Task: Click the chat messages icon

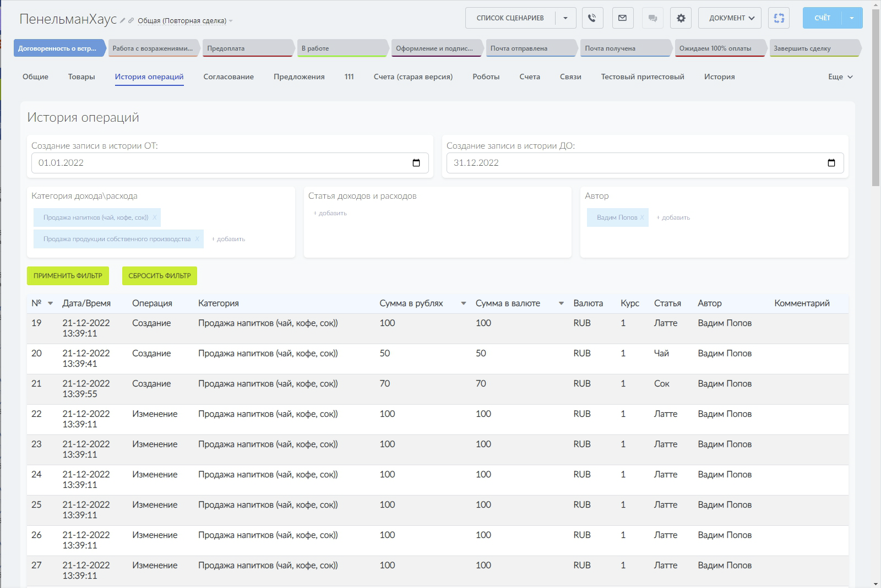Action: 652,18
